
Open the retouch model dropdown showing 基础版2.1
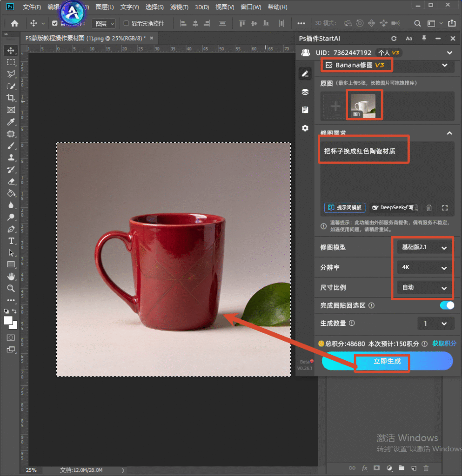point(425,247)
